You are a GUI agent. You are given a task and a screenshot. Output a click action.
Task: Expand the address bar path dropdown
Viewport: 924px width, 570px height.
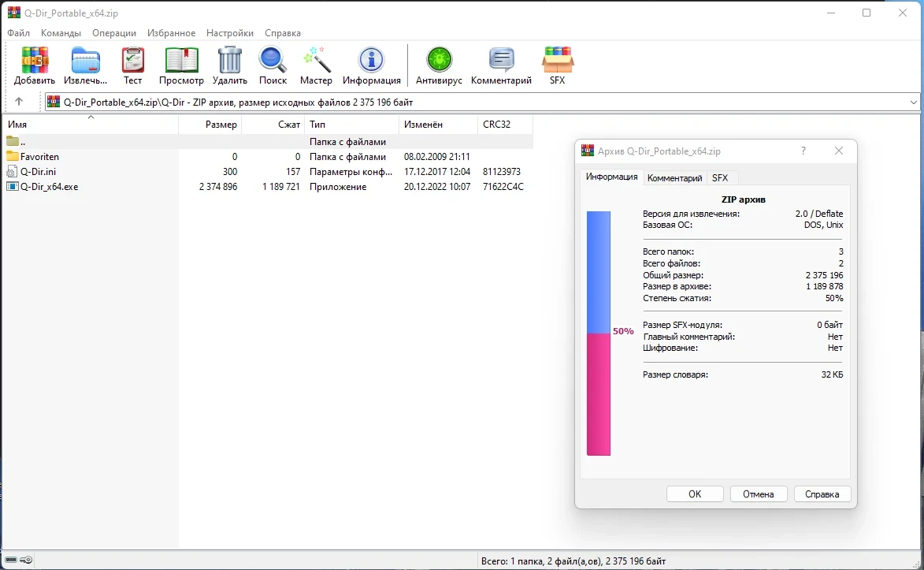[x=914, y=102]
